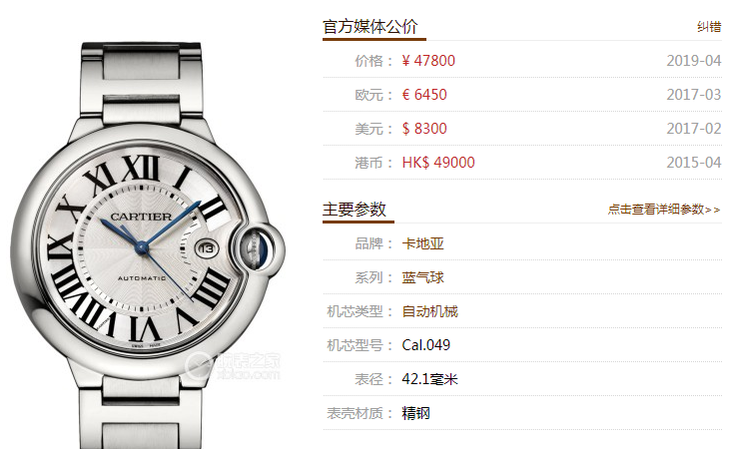Click the 2019-04 price date

[694, 61]
